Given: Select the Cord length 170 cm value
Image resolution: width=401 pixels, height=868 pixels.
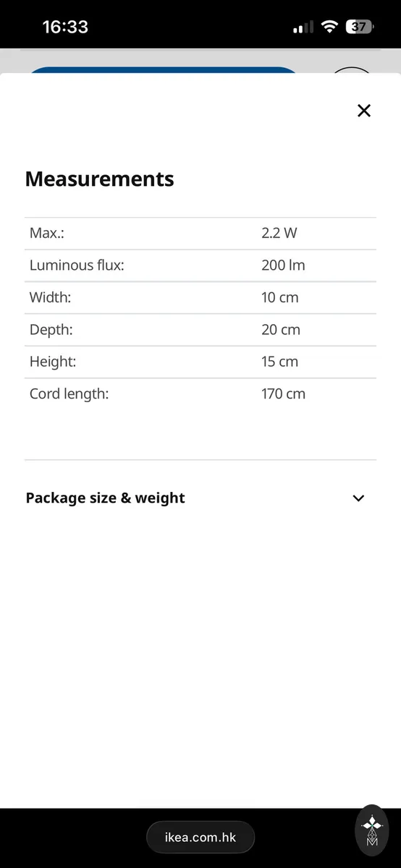Looking at the screenshot, I should [x=283, y=394].
